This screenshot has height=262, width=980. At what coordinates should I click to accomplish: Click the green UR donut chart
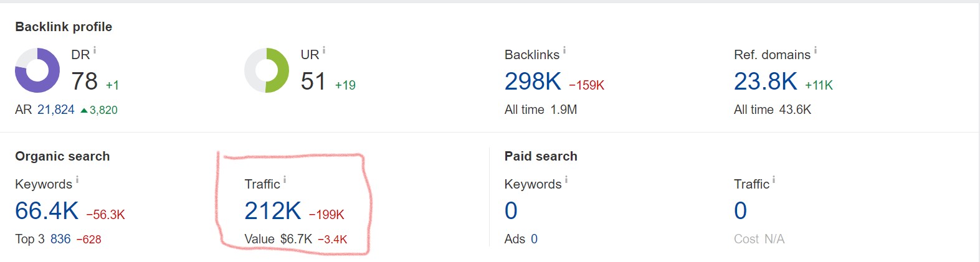pyautogui.click(x=267, y=70)
